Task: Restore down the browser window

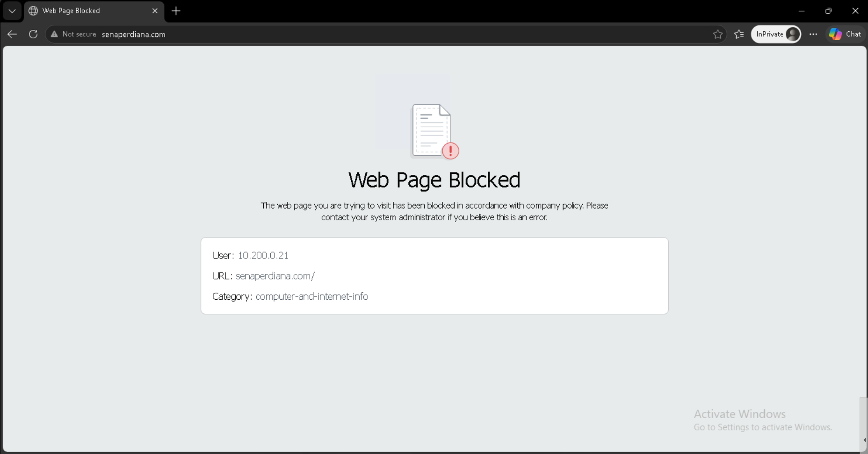Action: pos(828,11)
